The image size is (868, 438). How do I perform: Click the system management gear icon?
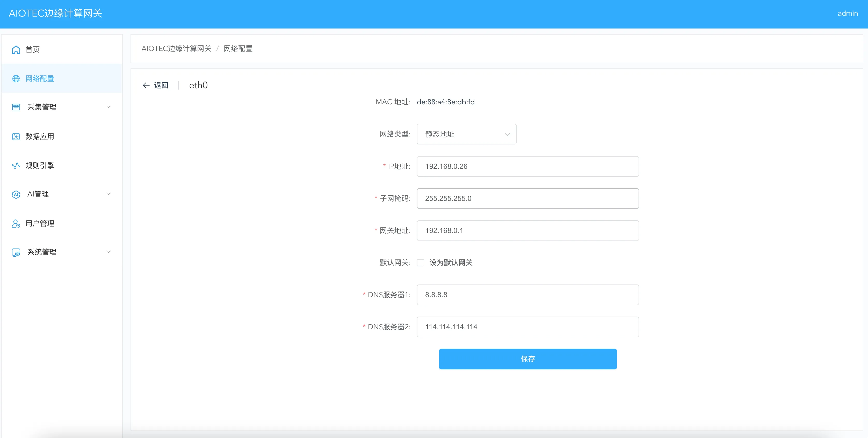(x=16, y=252)
